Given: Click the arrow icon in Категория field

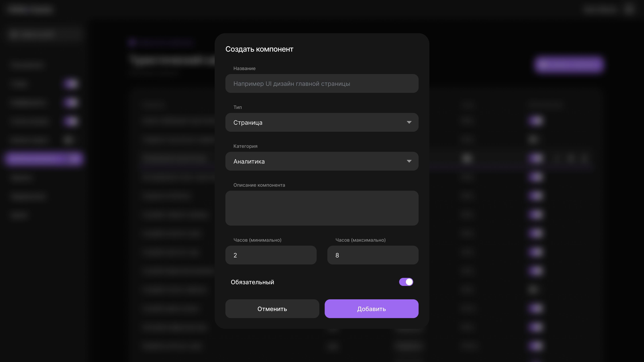Looking at the screenshot, I should point(409,161).
